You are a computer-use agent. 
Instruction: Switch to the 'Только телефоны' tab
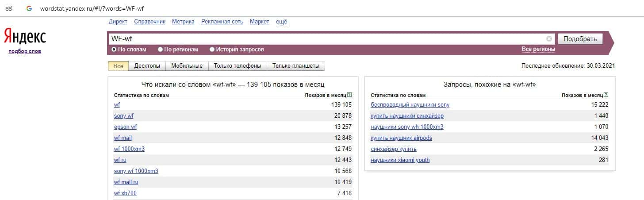point(238,66)
